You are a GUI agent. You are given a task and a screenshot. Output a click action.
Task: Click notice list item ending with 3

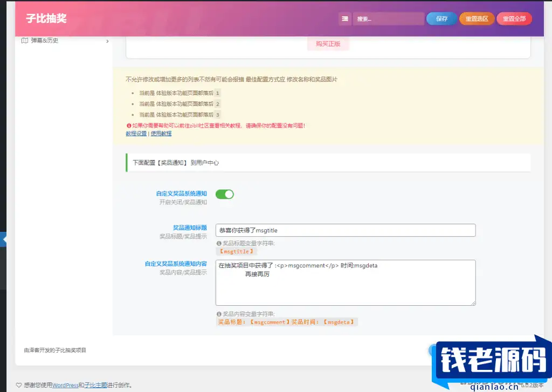[x=180, y=115]
